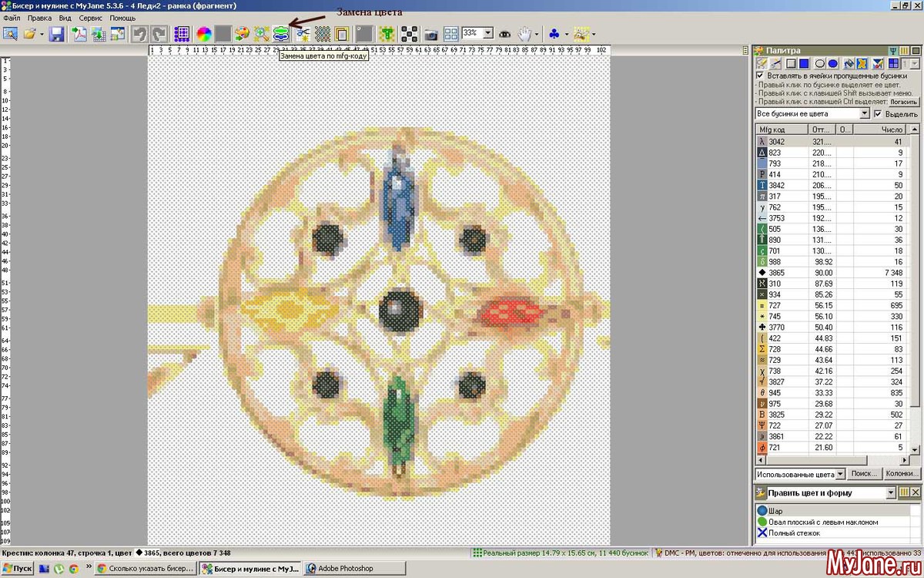Open the zoom percentage 33% dropdown
924x578 pixels.
pos(487,34)
